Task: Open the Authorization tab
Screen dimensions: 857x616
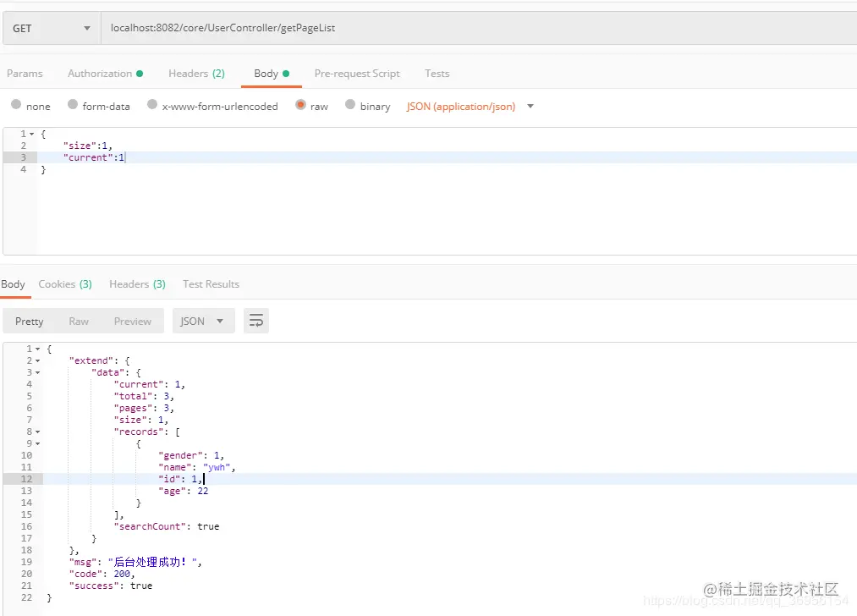Action: [x=105, y=74]
